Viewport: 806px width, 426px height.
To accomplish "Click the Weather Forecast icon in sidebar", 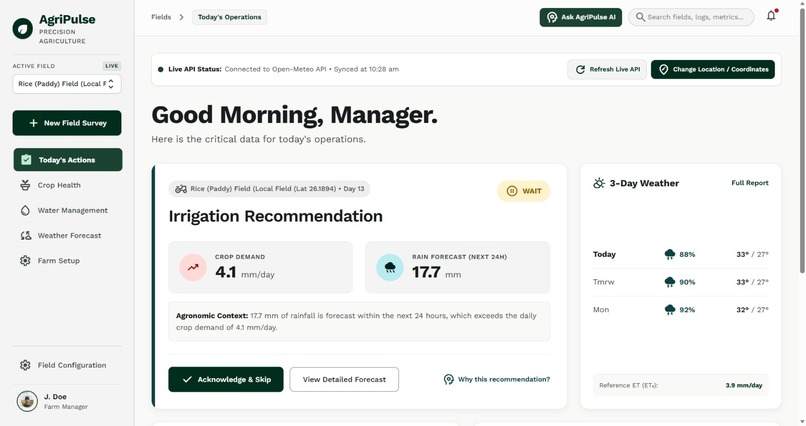I will pyautogui.click(x=25, y=235).
